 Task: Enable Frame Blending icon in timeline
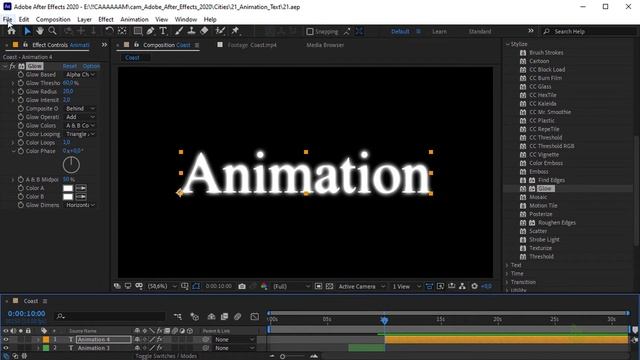[224, 316]
